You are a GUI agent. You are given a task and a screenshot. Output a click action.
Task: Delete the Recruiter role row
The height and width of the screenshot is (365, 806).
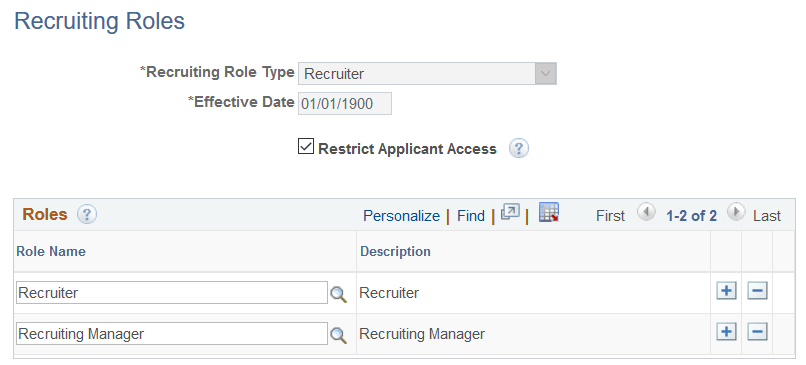[x=757, y=291]
